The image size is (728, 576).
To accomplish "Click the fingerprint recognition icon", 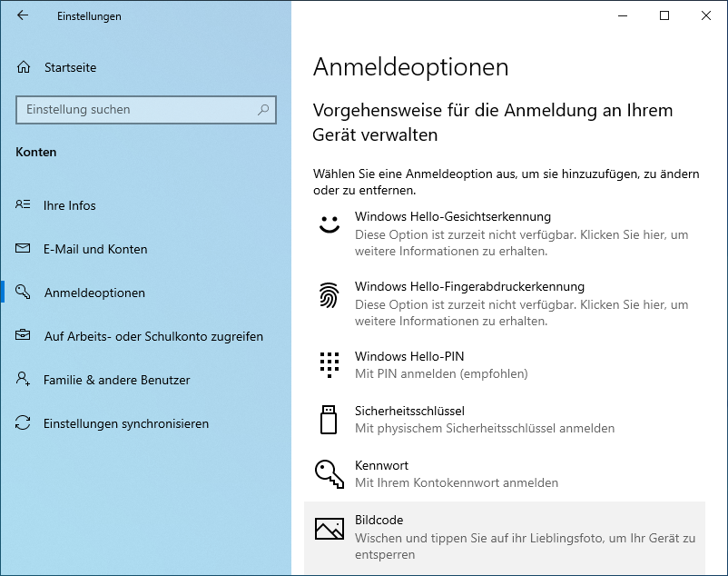I will (328, 294).
